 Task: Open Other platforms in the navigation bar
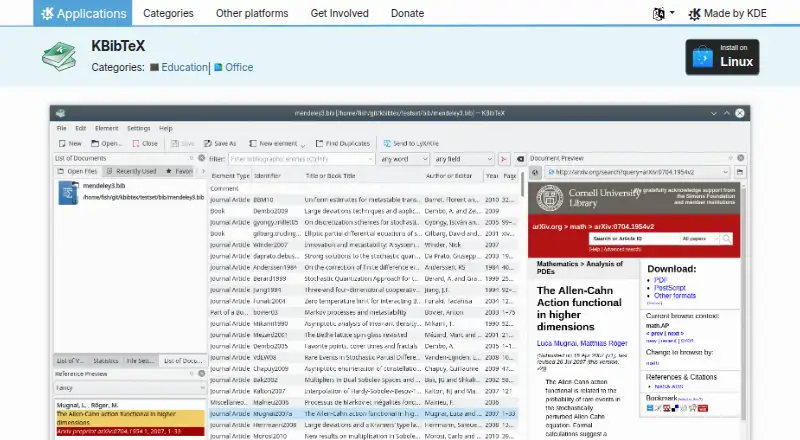252,13
